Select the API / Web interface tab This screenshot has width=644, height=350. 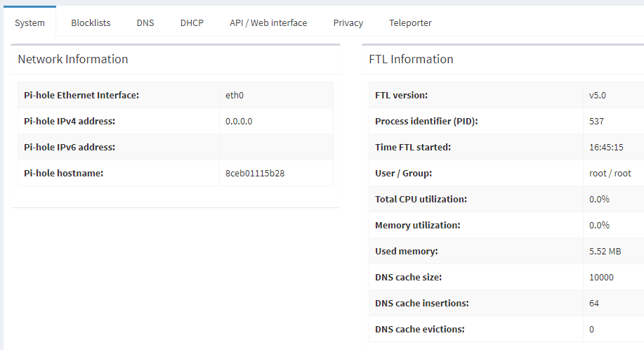coord(268,22)
